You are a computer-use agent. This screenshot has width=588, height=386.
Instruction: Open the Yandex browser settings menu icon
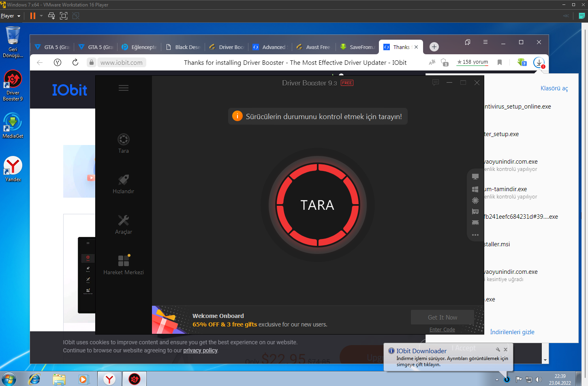point(485,42)
